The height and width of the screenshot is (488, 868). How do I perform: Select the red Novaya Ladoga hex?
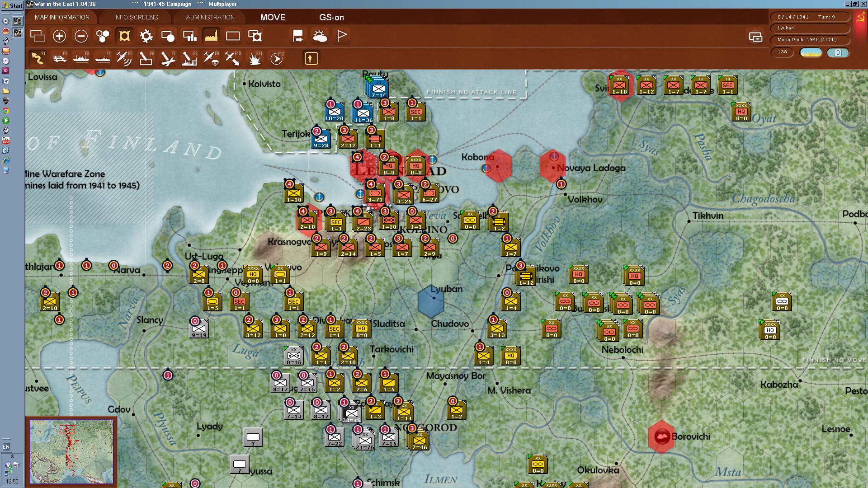[x=553, y=166]
